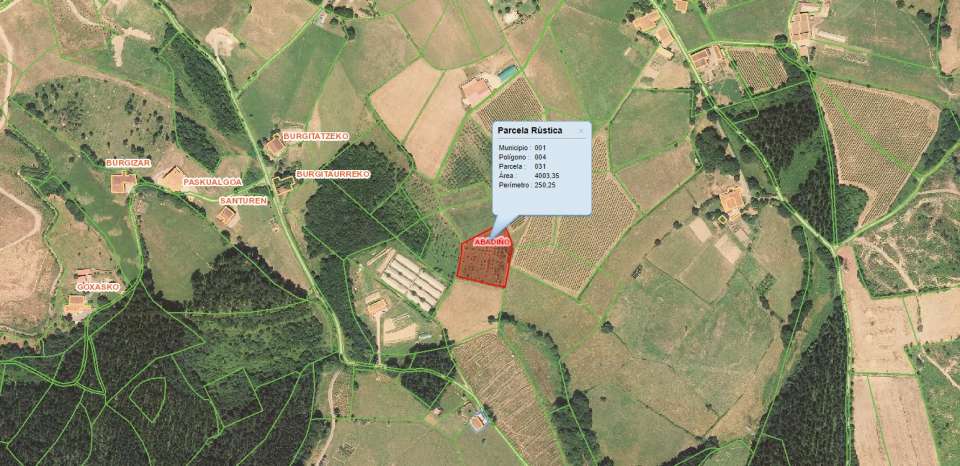Click the BURGITATZEKO place label
The width and height of the screenshot is (960, 466).
[x=315, y=136]
